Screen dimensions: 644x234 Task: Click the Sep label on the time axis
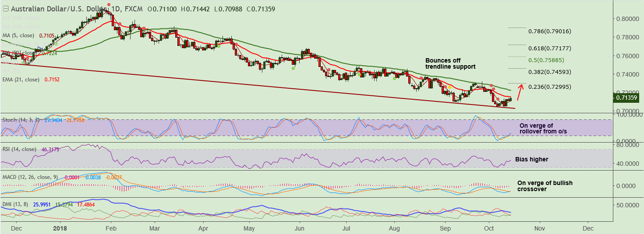click(x=446, y=228)
